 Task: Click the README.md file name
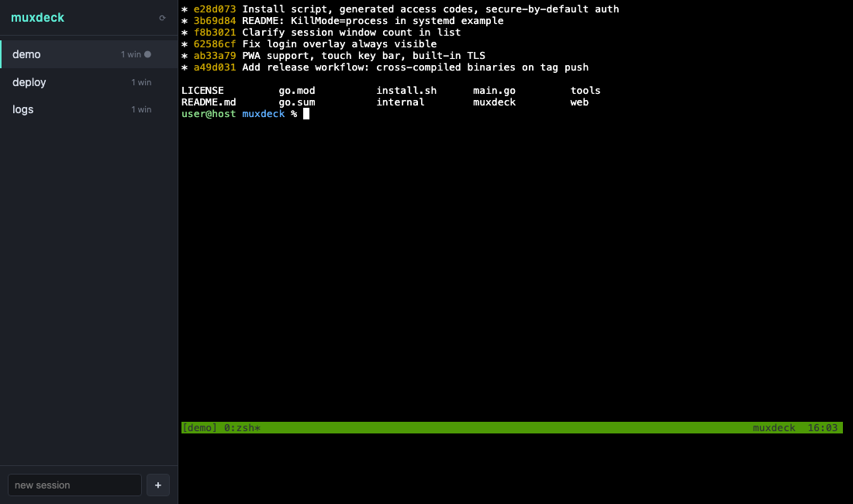tap(209, 102)
